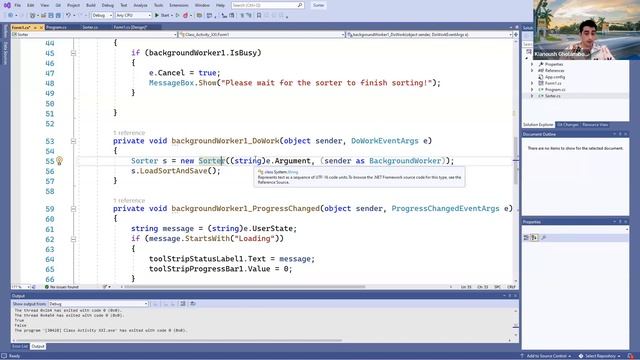This screenshot has width=640, height=360.
Task: Click the lightbulb quick actions icon on line 55
Action: pyautogui.click(x=59, y=161)
